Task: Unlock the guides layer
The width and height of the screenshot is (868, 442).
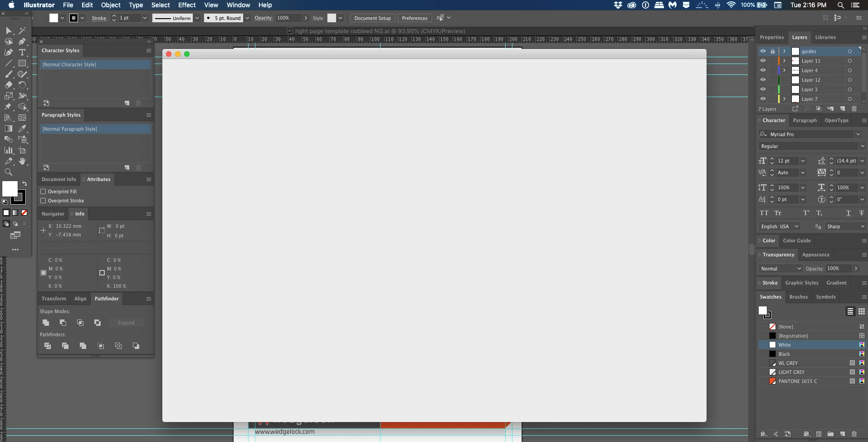Action: pos(773,51)
